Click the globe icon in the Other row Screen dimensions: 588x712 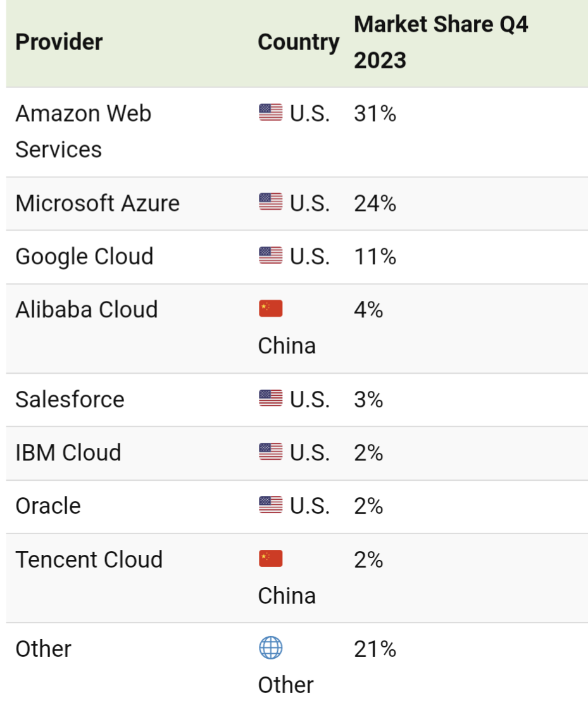click(270, 648)
